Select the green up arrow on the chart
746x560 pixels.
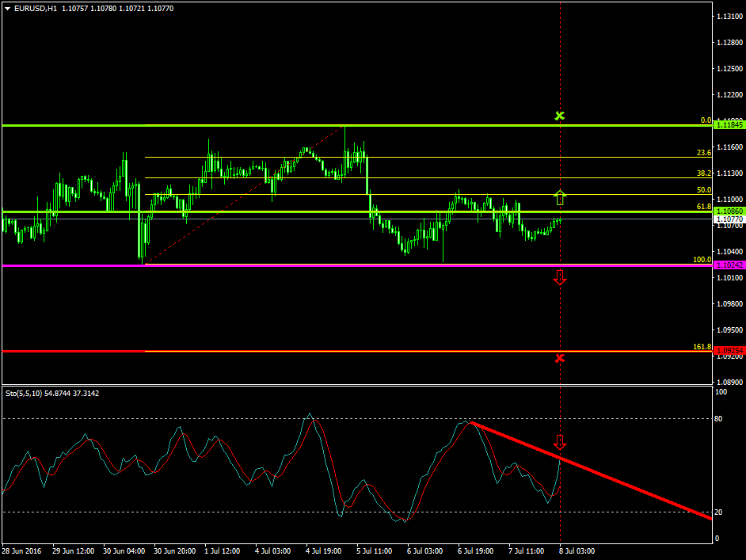[560, 197]
